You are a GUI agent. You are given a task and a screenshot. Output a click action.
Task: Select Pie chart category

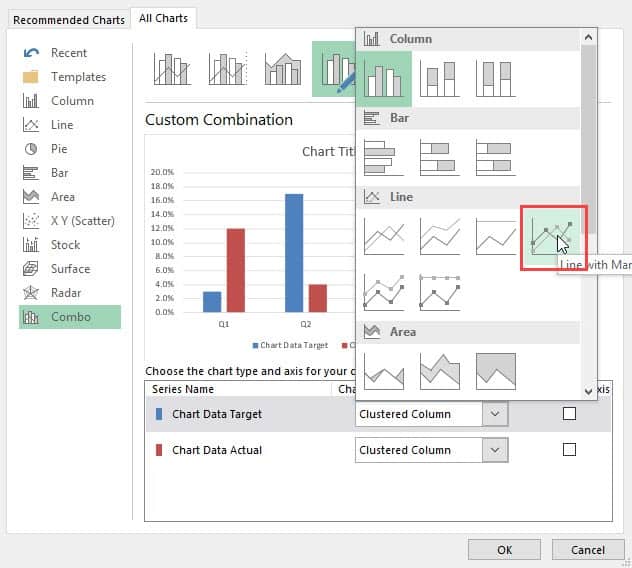point(69,149)
